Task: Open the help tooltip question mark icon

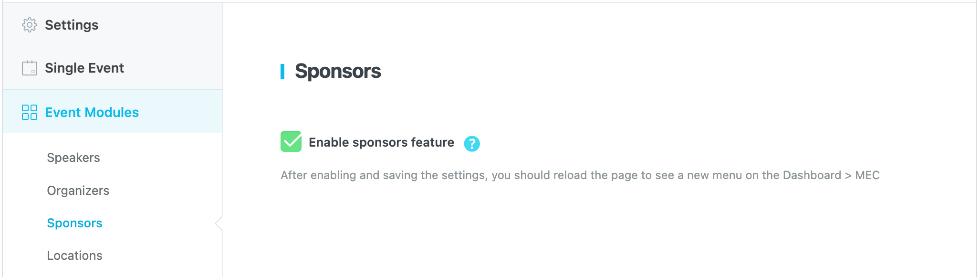Action: tap(472, 143)
